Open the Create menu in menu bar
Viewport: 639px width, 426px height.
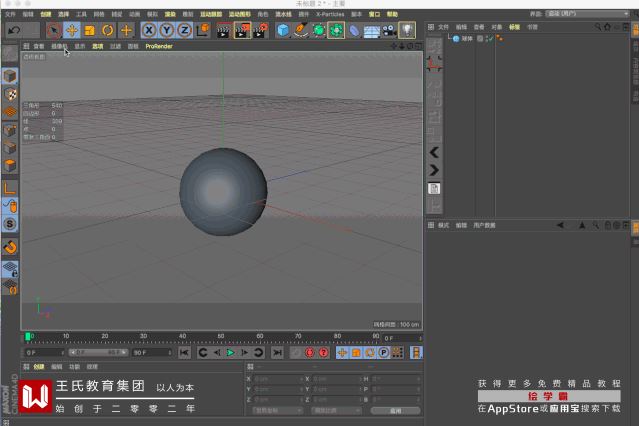(x=46, y=14)
